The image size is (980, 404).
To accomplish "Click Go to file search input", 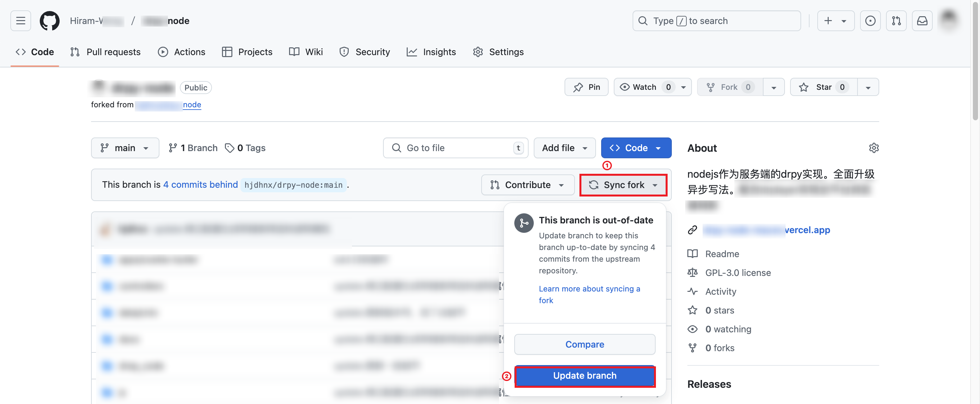I will click(455, 148).
